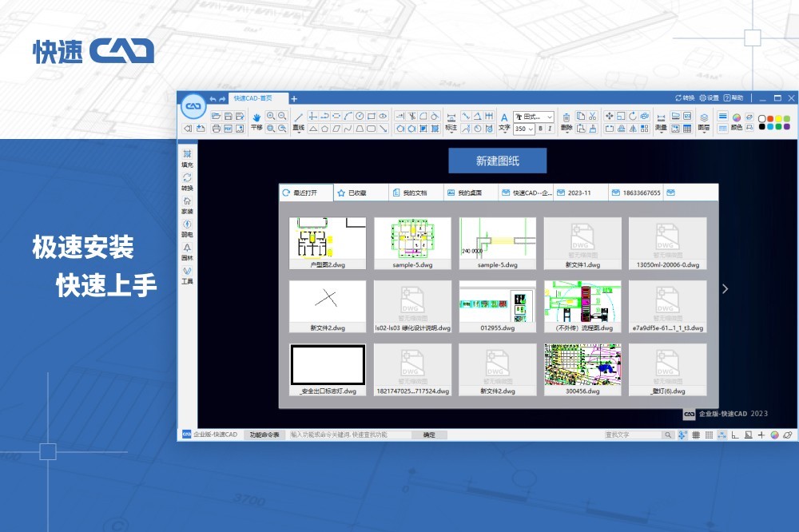799x532 pixels.
Task: Expand the 测量 measure dropdown
Action: [x=661, y=133]
